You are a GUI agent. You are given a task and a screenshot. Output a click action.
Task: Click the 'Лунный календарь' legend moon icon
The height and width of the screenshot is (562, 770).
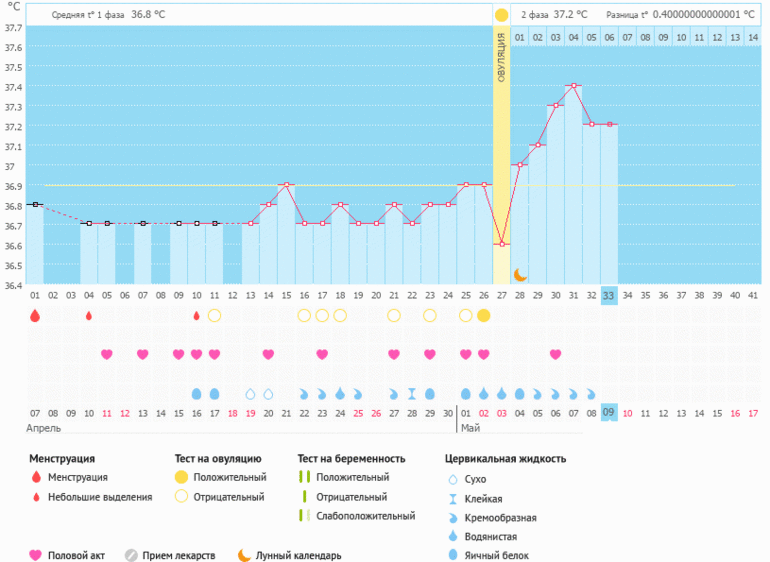click(244, 555)
